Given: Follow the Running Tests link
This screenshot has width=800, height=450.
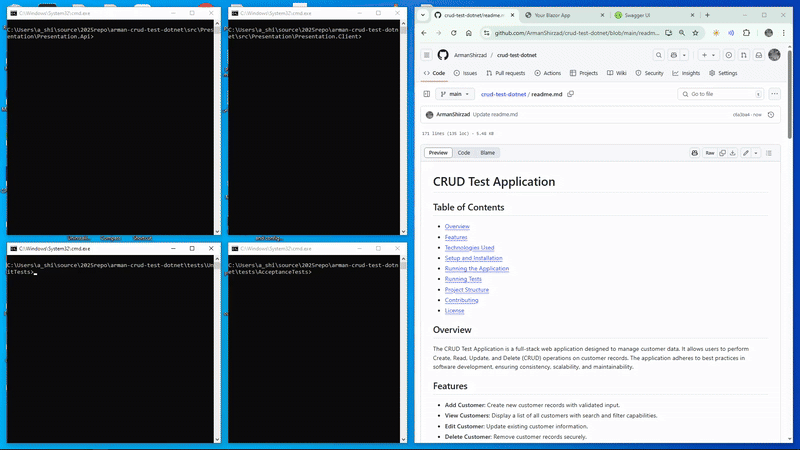Looking at the screenshot, I should [463, 279].
